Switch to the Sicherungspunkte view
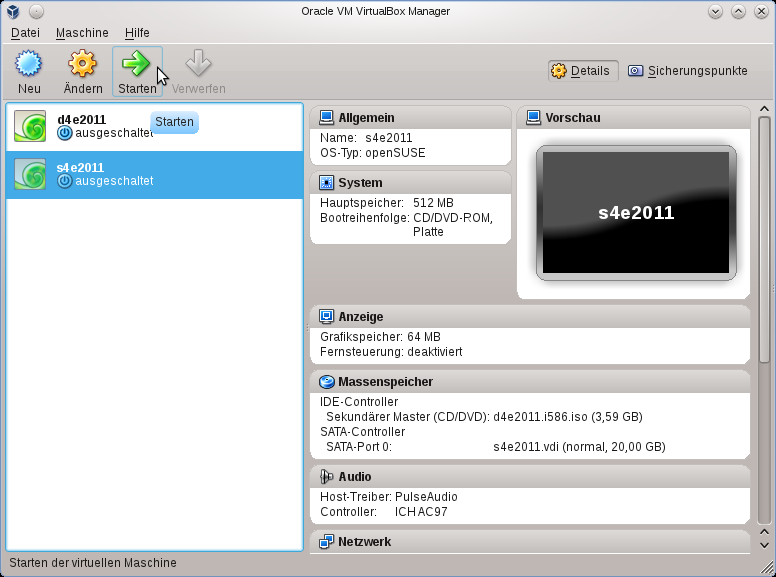This screenshot has height=577, width=776. pyautogui.click(x=688, y=71)
